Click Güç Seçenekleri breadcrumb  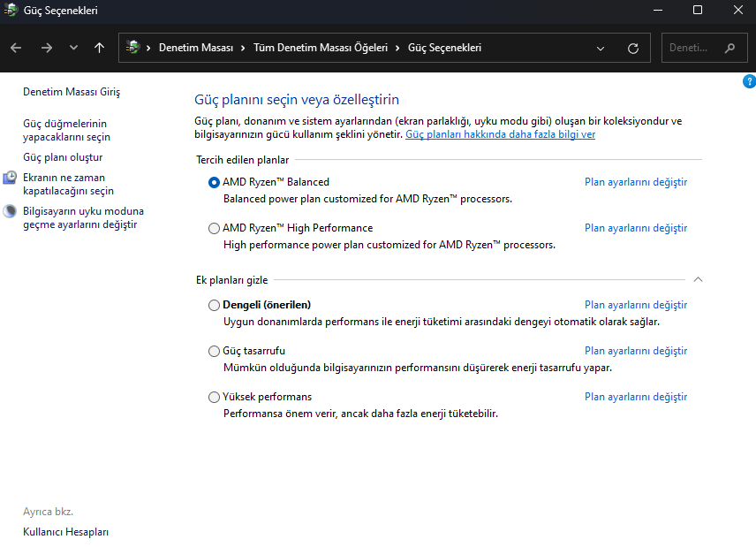tap(444, 48)
